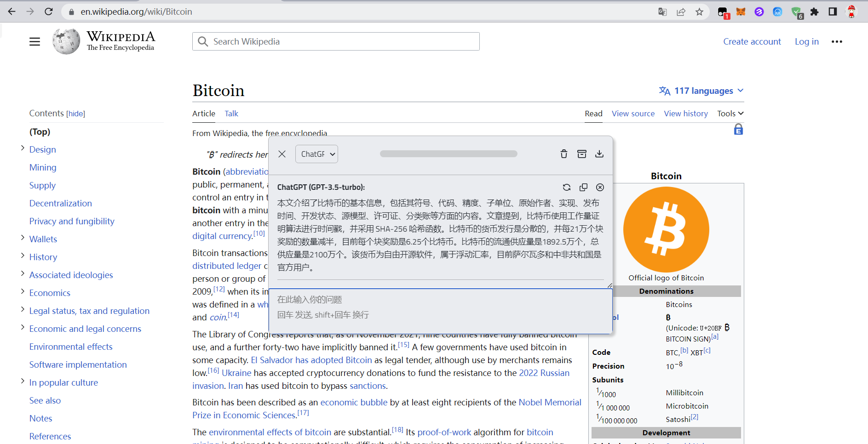Follow the digital currency link
The width and height of the screenshot is (868, 444).
222,236
